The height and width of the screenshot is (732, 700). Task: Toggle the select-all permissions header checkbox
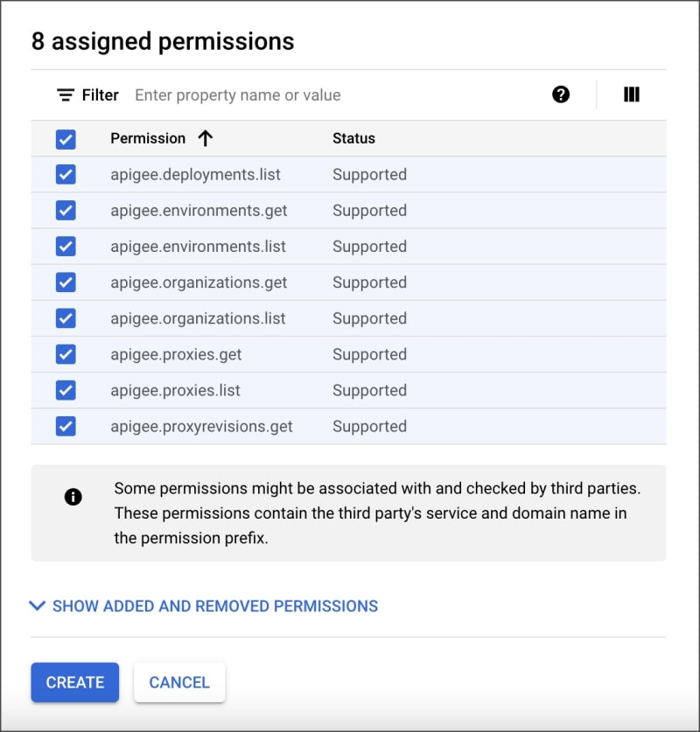[66, 139]
